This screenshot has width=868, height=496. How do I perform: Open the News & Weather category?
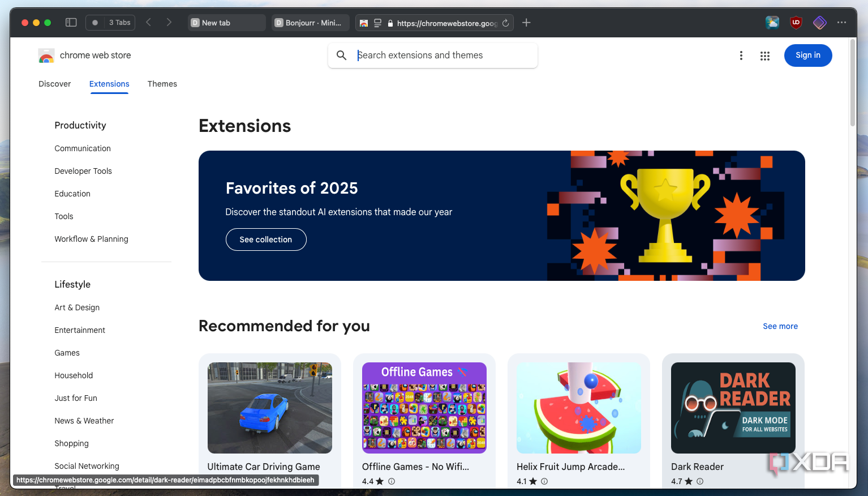(84, 421)
